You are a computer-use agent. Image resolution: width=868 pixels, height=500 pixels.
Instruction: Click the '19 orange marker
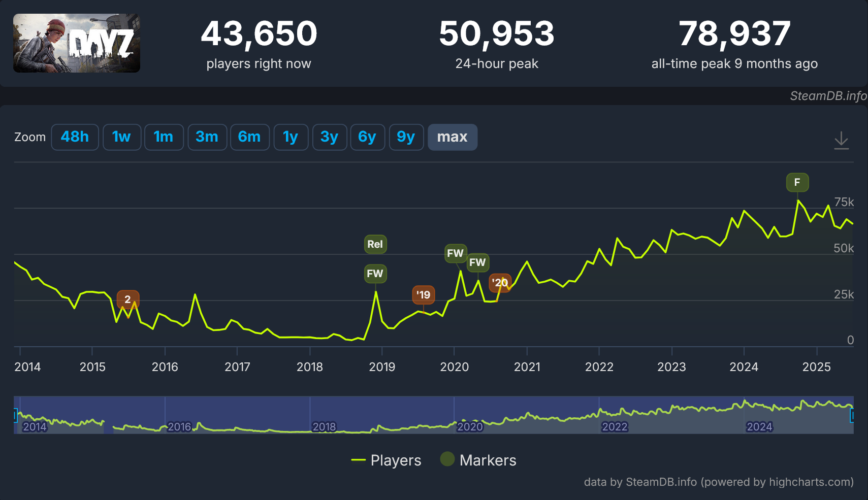pyautogui.click(x=423, y=295)
